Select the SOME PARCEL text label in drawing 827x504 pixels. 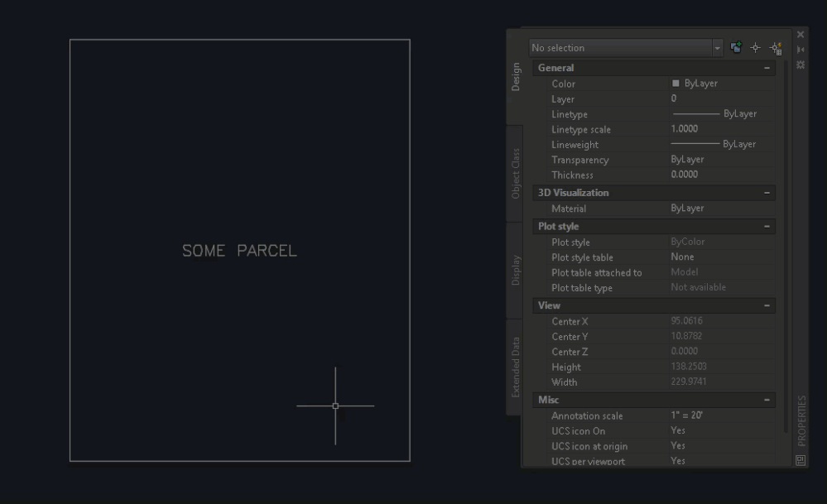coord(239,251)
